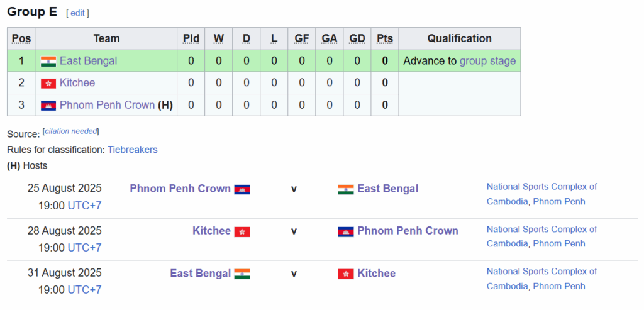Viewport: 644px width, 310px height.
Task: Click the India flag in the 25 August match
Action: click(x=346, y=189)
